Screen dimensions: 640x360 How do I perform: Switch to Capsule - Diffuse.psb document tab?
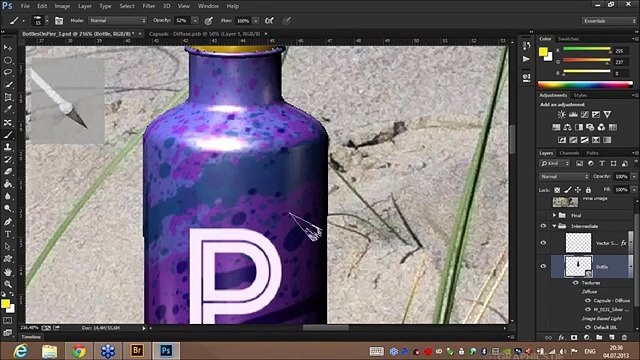(x=204, y=34)
